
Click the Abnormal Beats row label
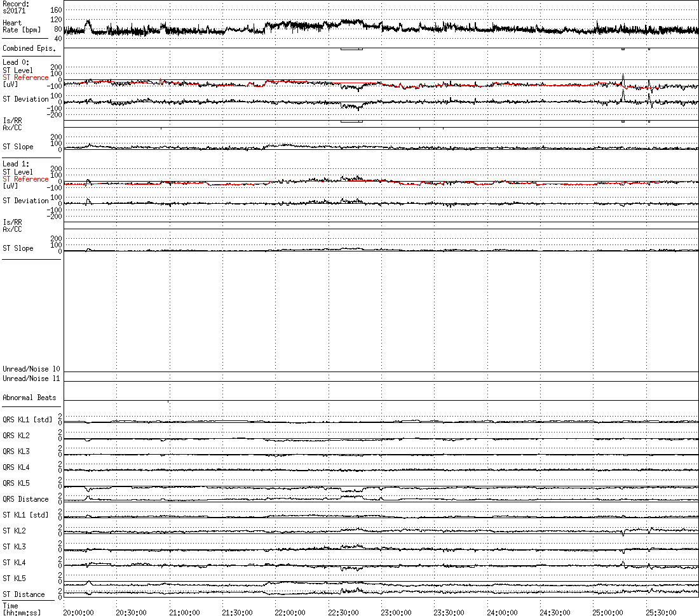[29, 398]
